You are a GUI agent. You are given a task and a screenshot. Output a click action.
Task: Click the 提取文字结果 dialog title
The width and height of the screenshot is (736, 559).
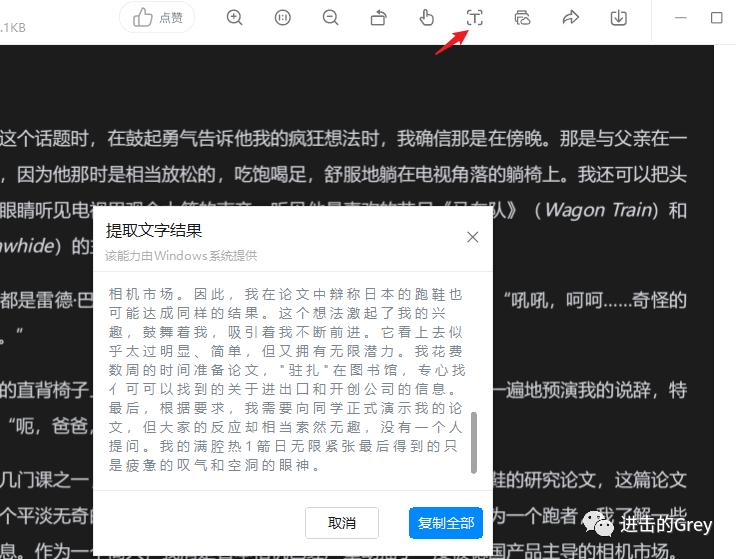(x=153, y=230)
